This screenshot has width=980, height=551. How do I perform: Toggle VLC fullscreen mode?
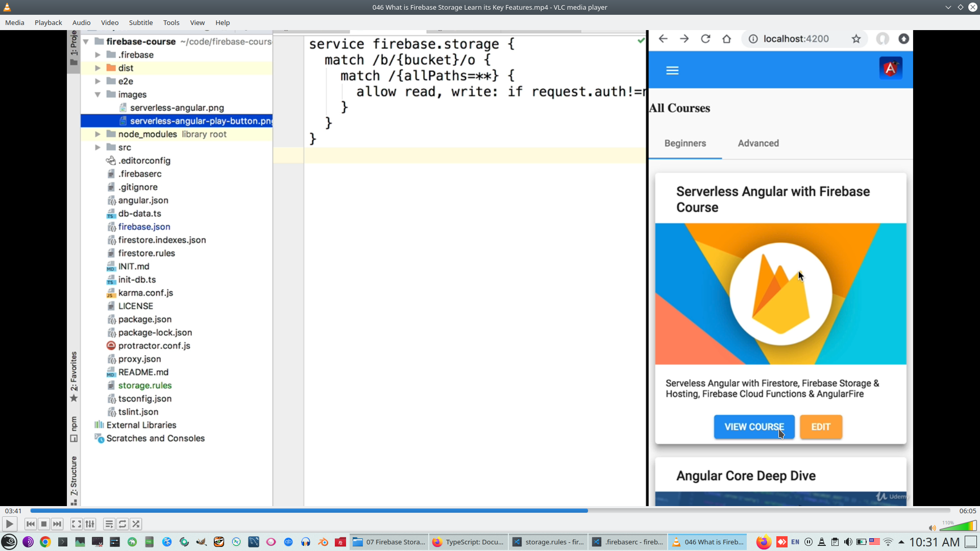click(x=76, y=524)
